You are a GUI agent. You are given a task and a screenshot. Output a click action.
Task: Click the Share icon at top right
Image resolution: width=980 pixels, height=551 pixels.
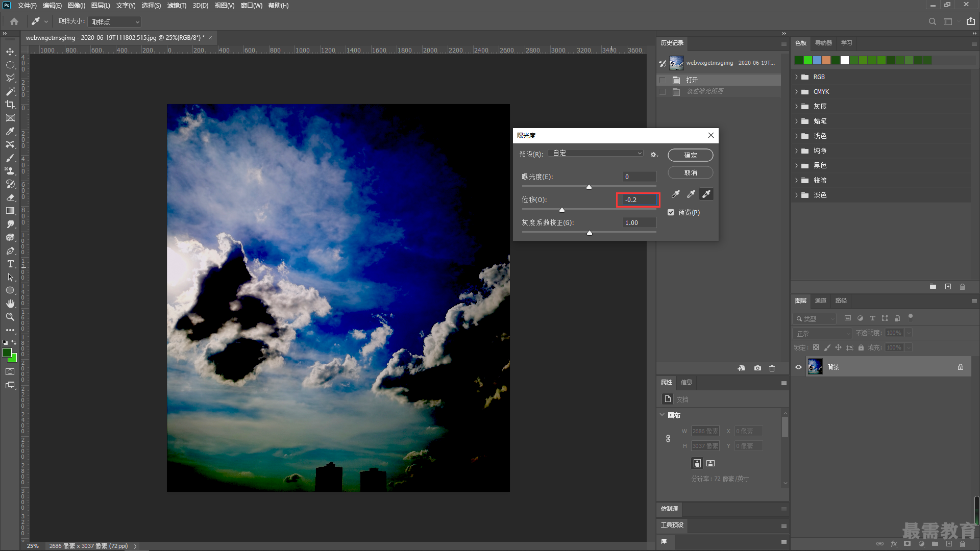click(x=970, y=21)
